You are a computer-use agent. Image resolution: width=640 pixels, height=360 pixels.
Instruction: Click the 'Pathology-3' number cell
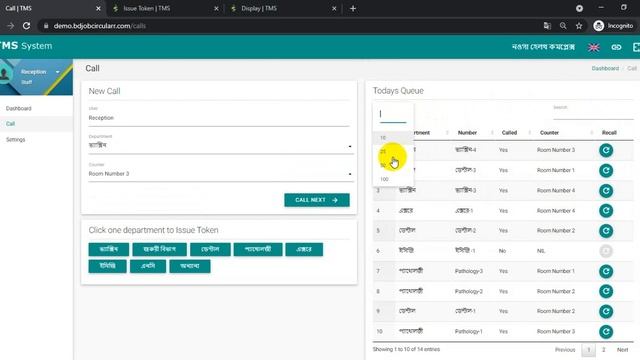469,271
